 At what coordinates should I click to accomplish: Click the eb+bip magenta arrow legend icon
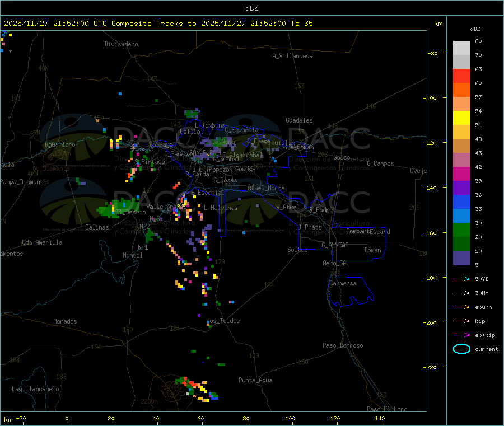click(x=461, y=335)
